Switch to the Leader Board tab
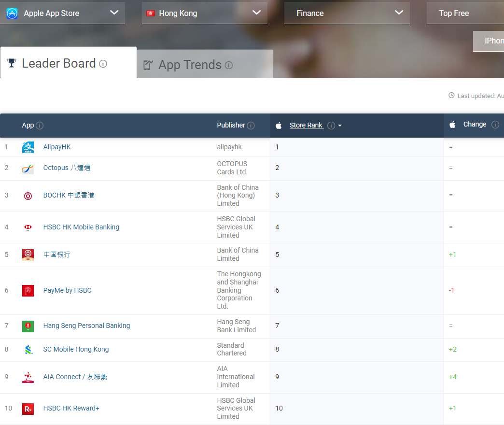 pos(69,63)
